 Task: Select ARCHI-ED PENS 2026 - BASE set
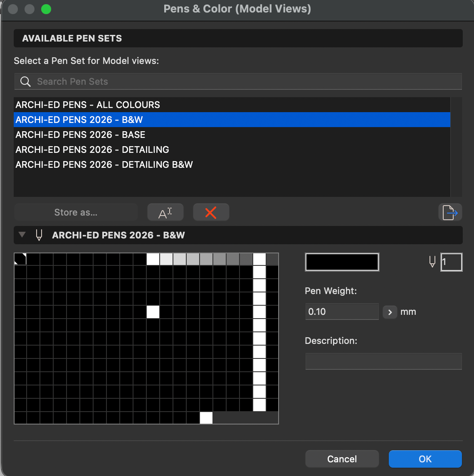[80, 135]
